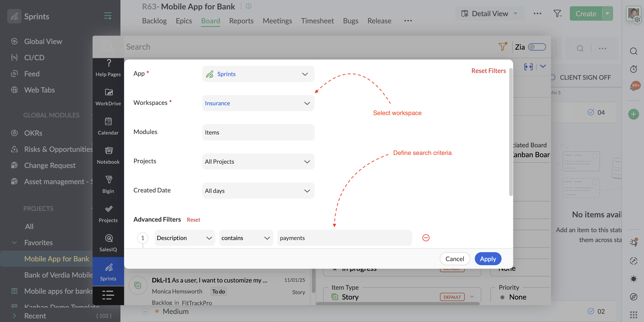This screenshot has height=322, width=644.
Task: Click the green Create button
Action: pos(586,13)
